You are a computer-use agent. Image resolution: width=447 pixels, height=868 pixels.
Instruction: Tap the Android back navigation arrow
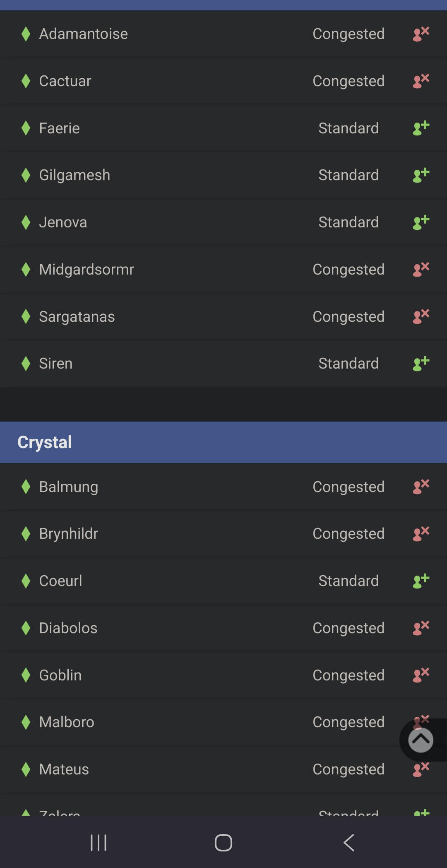click(x=349, y=843)
